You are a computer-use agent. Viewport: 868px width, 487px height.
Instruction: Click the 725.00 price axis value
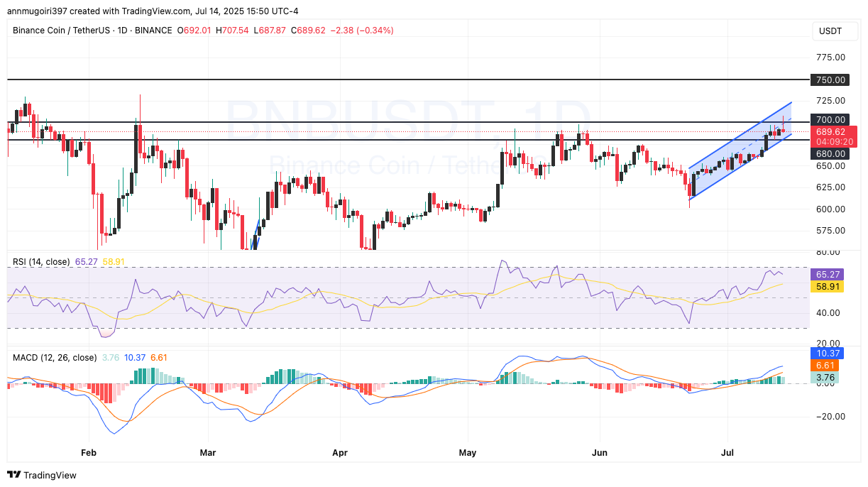[830, 101]
